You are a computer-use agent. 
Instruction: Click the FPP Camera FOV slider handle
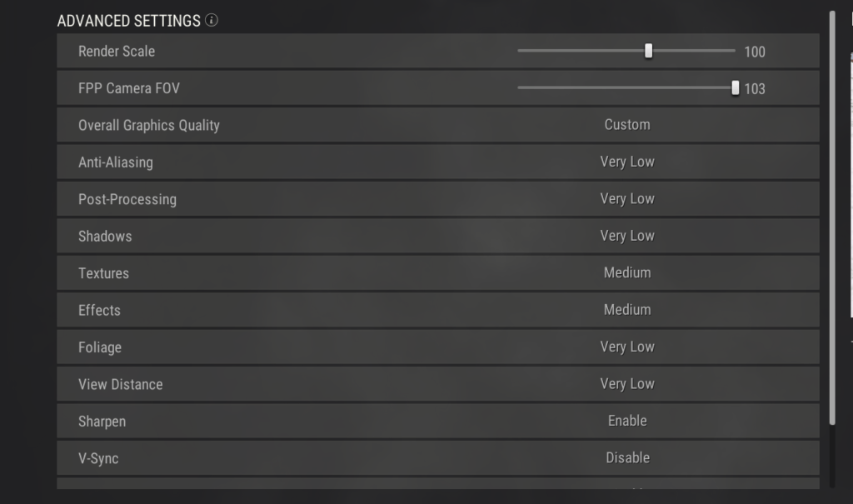tap(736, 88)
